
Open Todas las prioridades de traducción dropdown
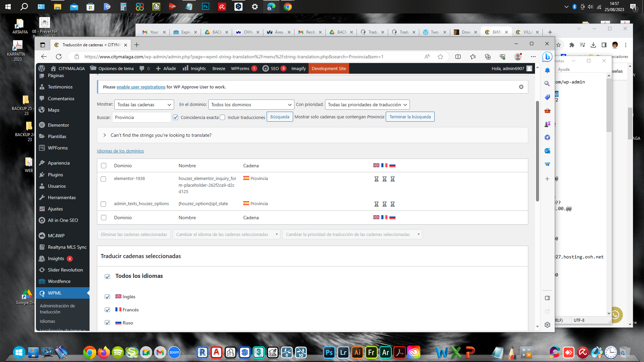tap(367, 105)
